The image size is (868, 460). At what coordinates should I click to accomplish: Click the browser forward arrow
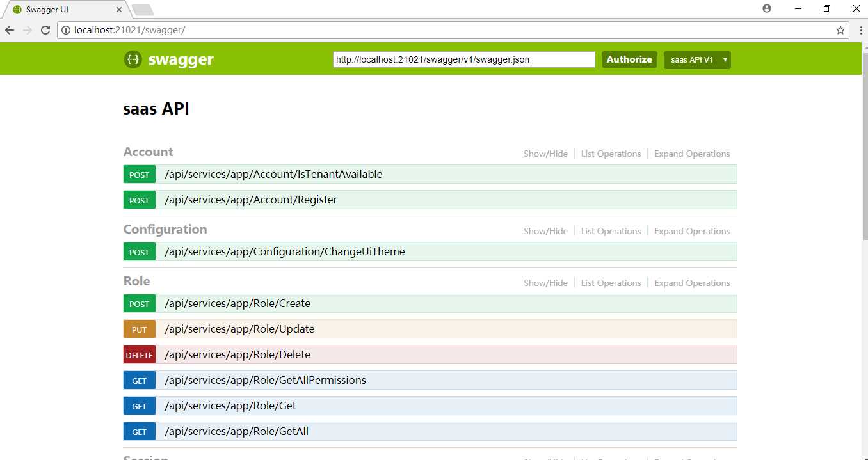[28, 30]
